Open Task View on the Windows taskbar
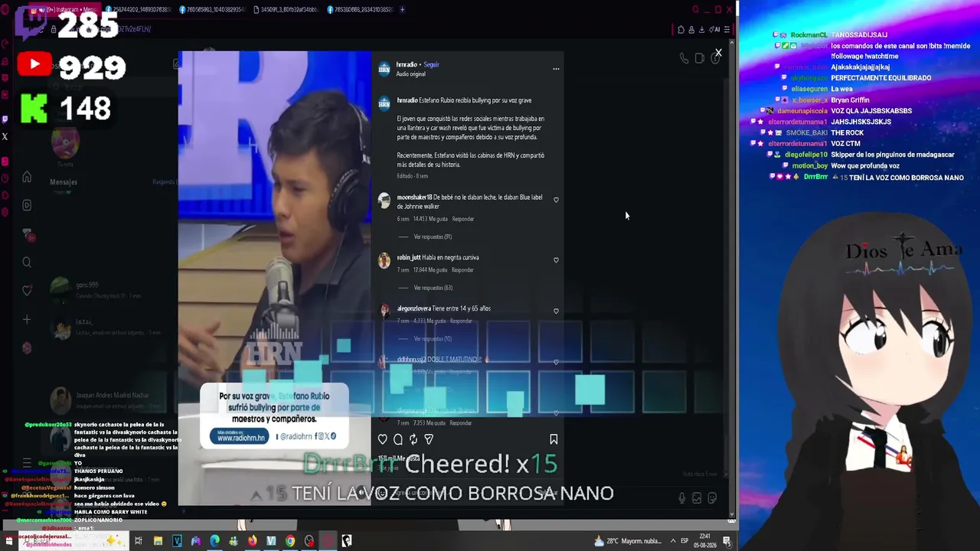The width and height of the screenshot is (980, 551). (139, 541)
